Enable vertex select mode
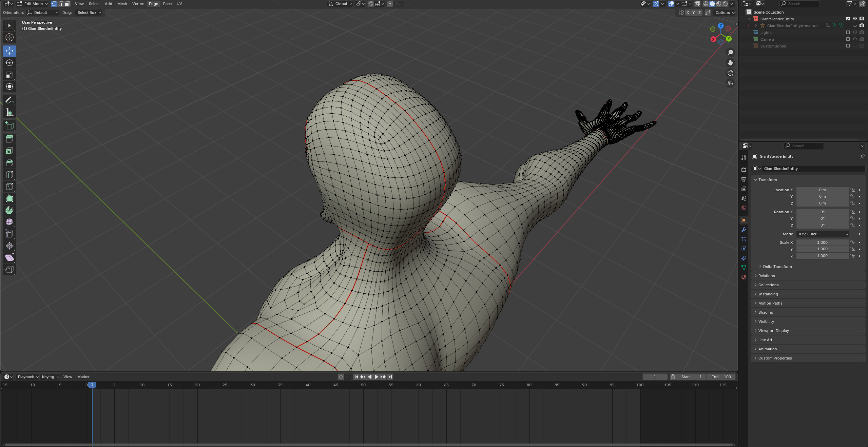This screenshot has width=868, height=447. [x=54, y=4]
